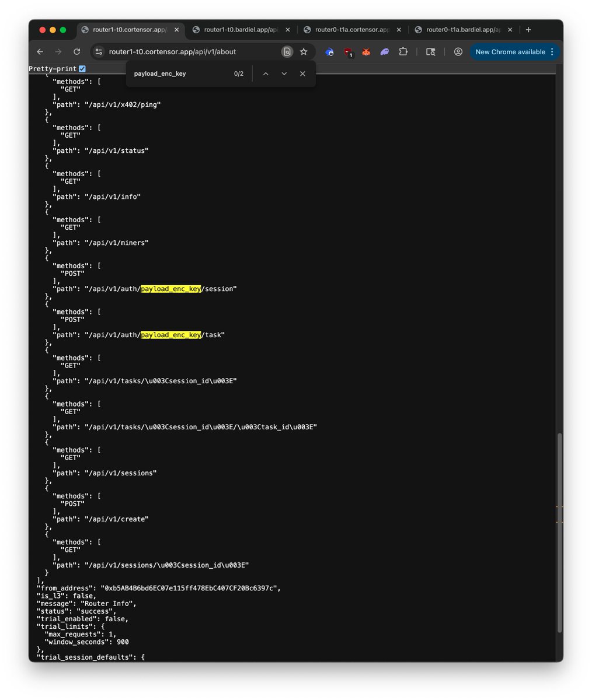Click the from_address hex value
Viewport: 592px width, 700px height.
point(189,588)
